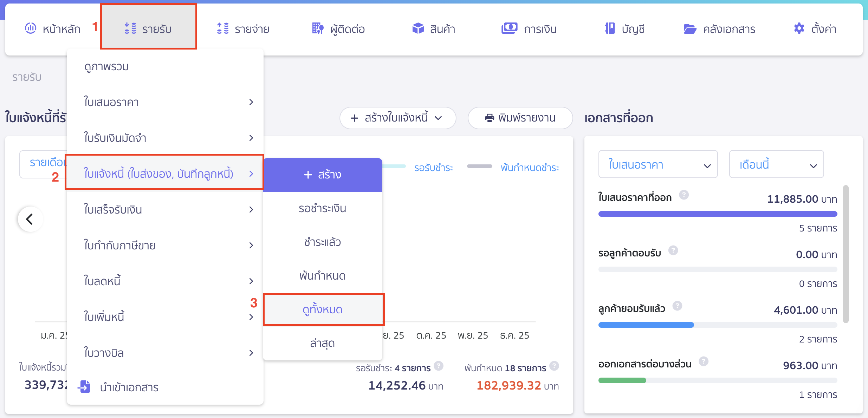Choose พ้นกำหนด in submenu
Viewport: 868px width, 418px height.
pos(323,276)
